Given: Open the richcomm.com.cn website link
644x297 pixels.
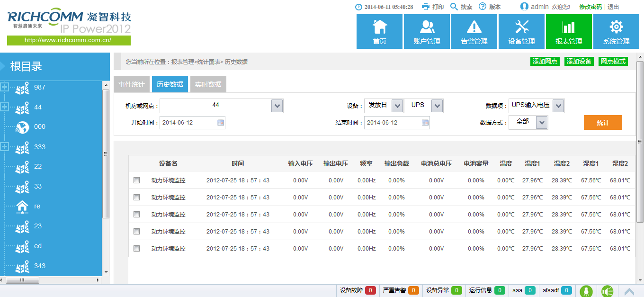Looking at the screenshot, I should (68, 40).
